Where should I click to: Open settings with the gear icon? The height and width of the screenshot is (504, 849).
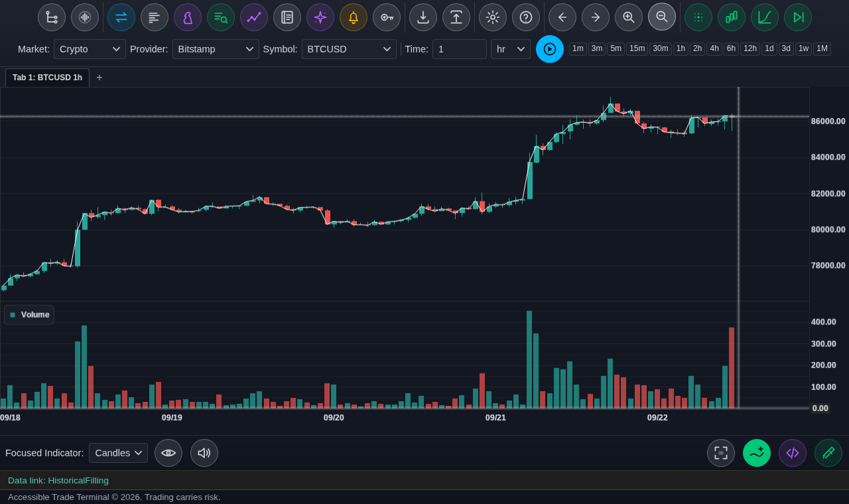(493, 17)
